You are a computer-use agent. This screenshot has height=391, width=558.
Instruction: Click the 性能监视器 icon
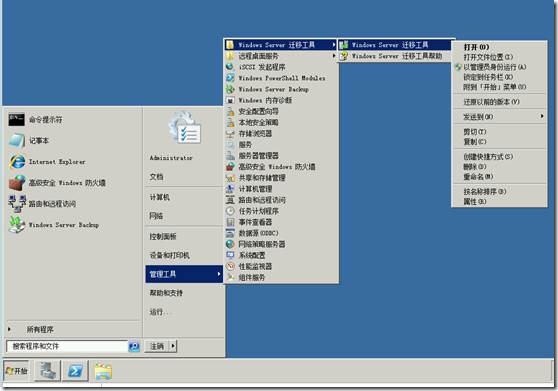coord(230,266)
